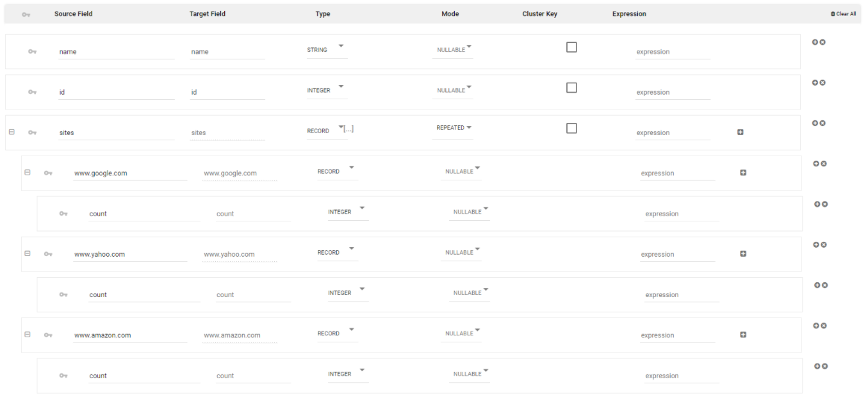Click the expression input for the id row
868x400 pixels.
(x=673, y=92)
